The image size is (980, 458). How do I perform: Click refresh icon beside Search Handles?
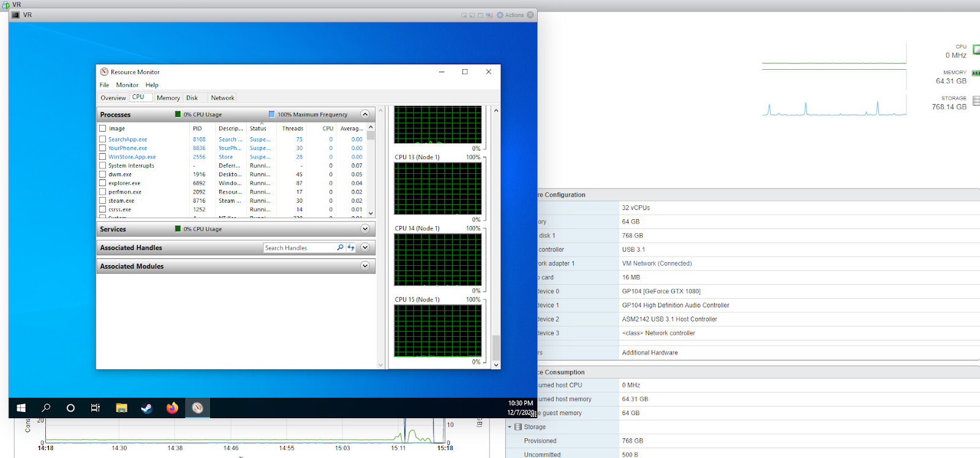pos(351,248)
